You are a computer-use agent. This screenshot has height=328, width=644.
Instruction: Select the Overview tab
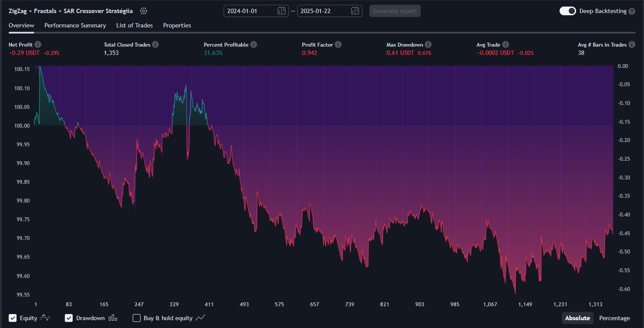click(21, 25)
